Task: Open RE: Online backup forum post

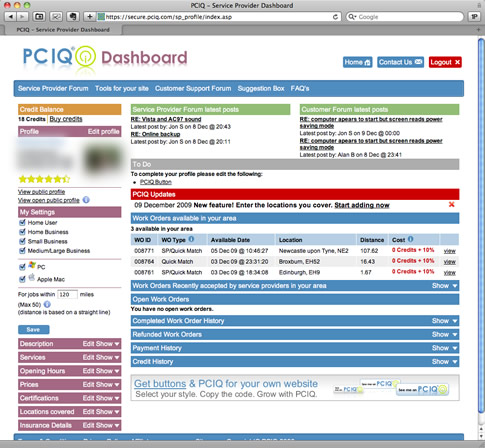Action: [x=155, y=134]
